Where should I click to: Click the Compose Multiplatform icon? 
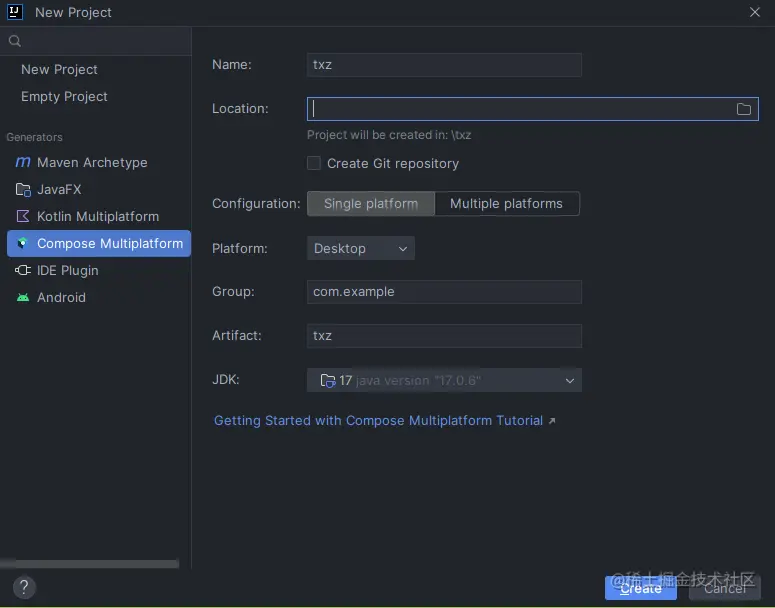[x=22, y=243]
